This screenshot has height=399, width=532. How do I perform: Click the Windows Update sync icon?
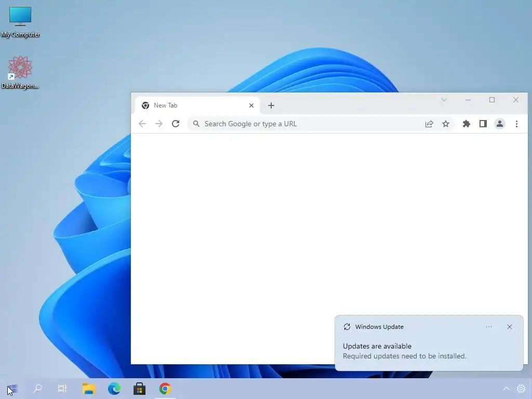click(347, 327)
